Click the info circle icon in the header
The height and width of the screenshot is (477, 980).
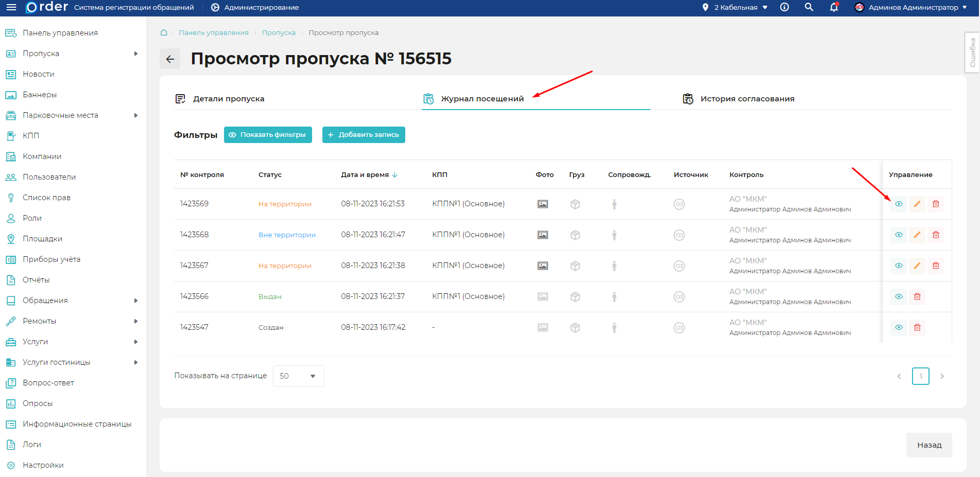click(784, 7)
